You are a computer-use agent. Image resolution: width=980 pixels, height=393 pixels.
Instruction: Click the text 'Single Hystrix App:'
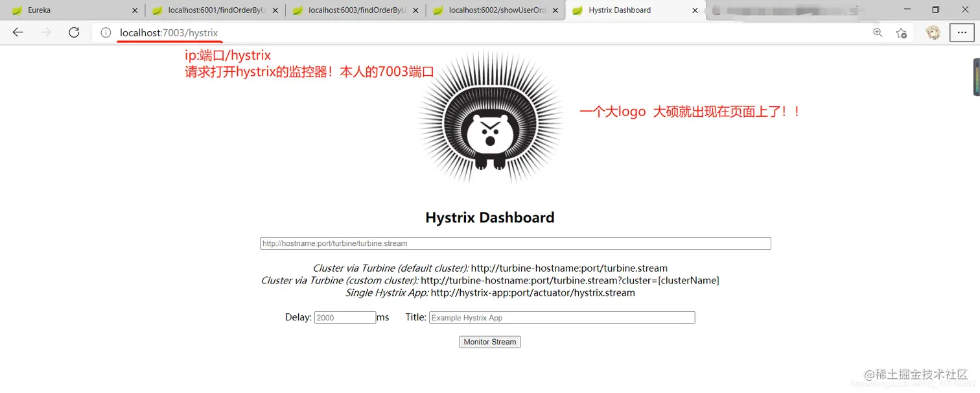pyautogui.click(x=387, y=292)
